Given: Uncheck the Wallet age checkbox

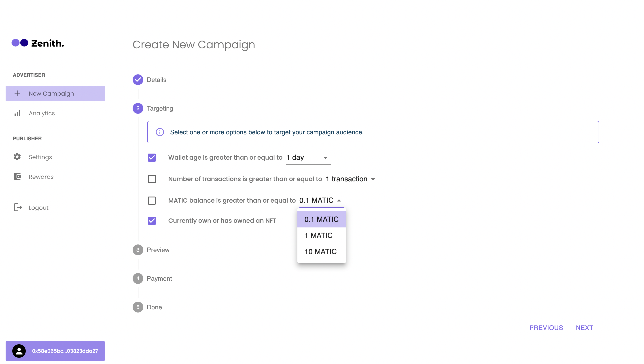Looking at the screenshot, I should coord(152,157).
